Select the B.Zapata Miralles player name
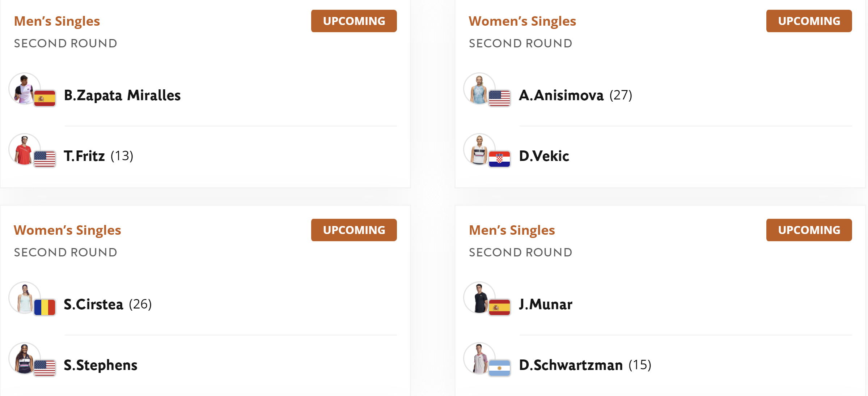The width and height of the screenshot is (868, 396). [122, 95]
